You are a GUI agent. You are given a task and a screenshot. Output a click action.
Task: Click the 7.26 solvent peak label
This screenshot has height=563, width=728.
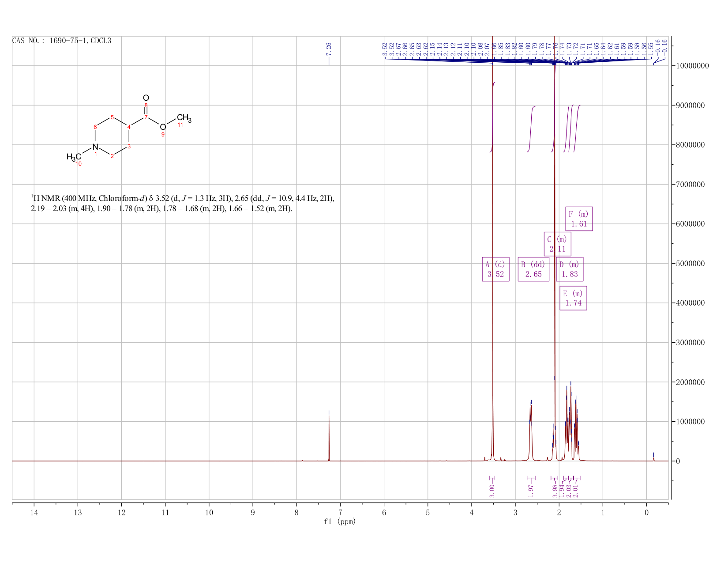click(329, 49)
